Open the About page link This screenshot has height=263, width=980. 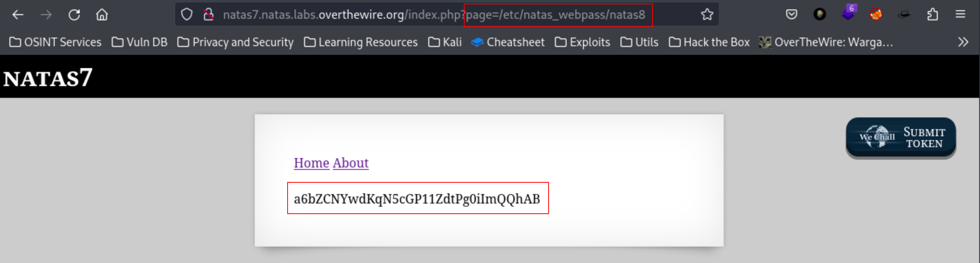[x=351, y=163]
